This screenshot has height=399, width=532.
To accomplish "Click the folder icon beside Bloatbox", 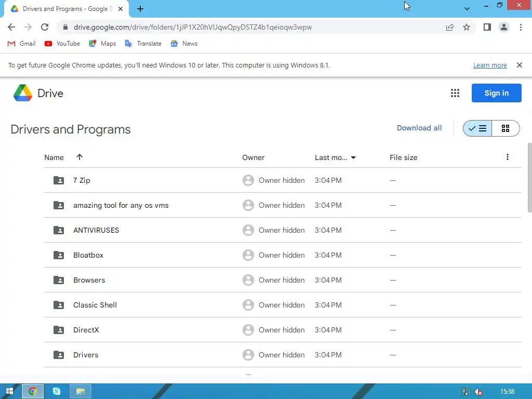I will coord(59,255).
